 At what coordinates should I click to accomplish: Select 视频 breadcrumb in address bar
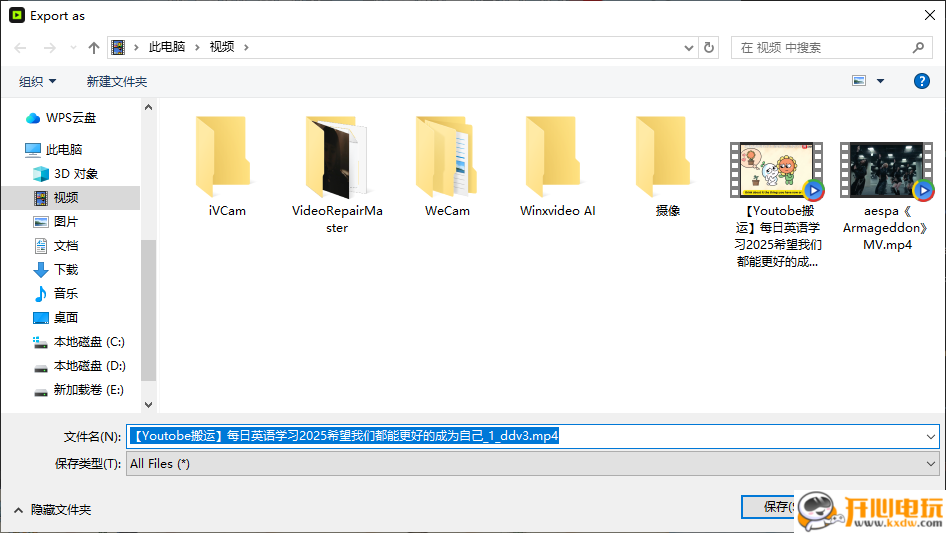[x=221, y=47]
